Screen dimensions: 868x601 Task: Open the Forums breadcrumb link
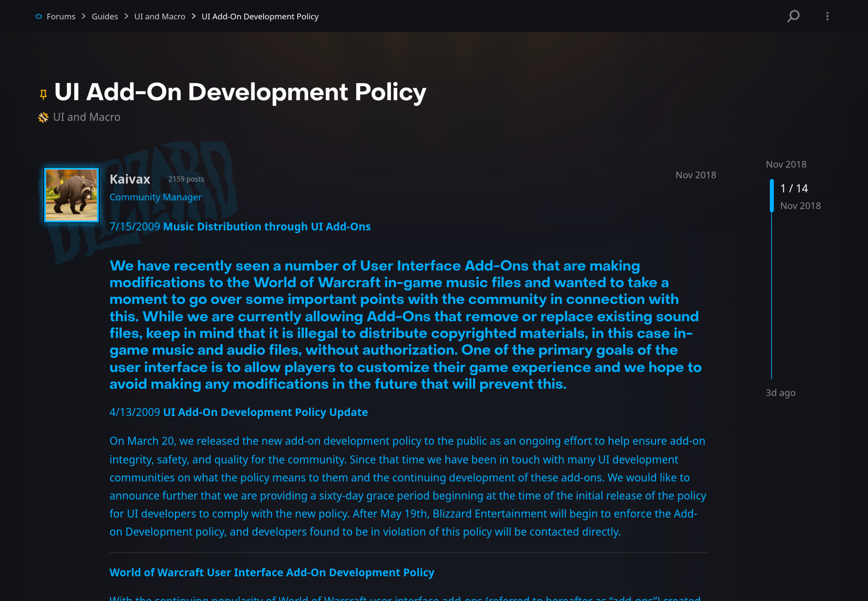coord(61,17)
